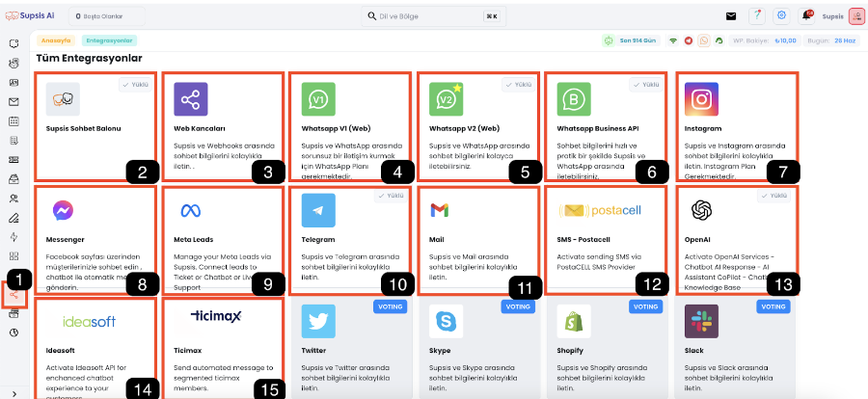The width and height of the screenshot is (868, 399).
Task: Click the Yüklü badge on OpenAI card
Action: coord(773,196)
